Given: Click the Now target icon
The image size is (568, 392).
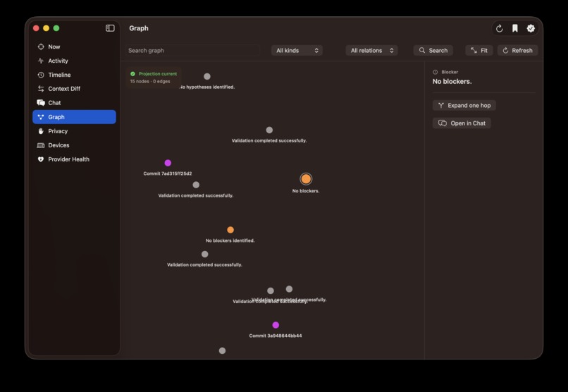Looking at the screenshot, I should [x=41, y=47].
